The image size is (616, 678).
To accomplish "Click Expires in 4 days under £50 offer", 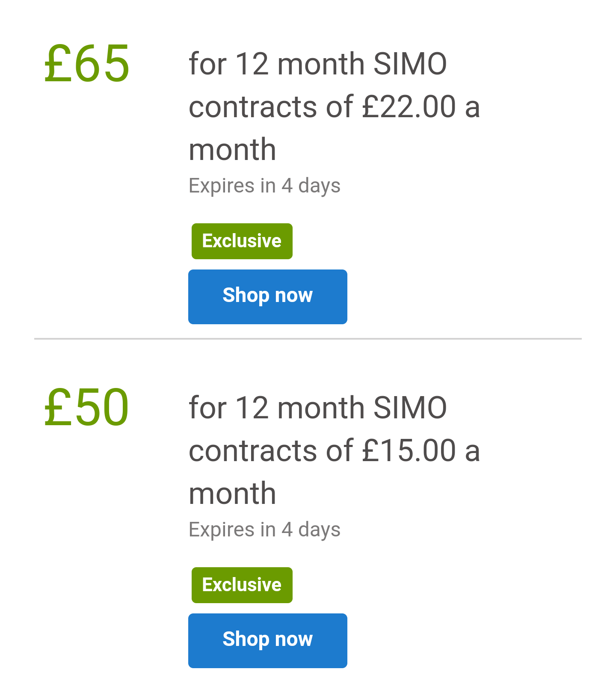I will coord(264,530).
